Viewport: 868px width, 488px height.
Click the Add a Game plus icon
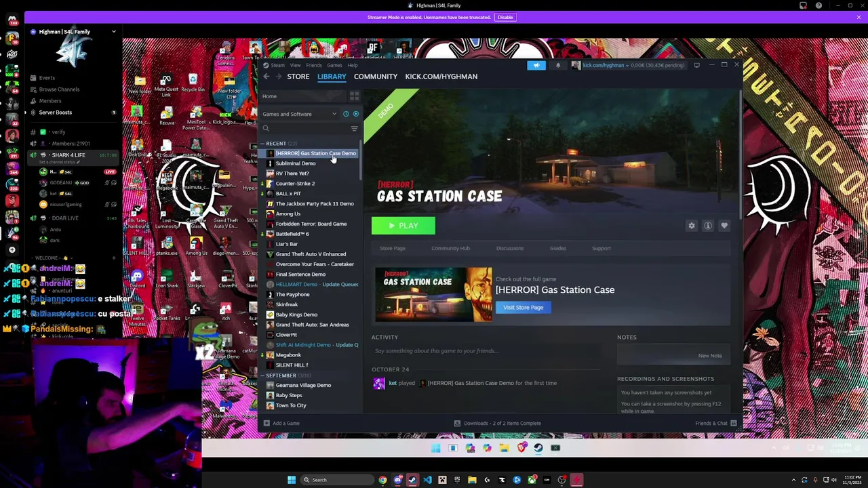(267, 423)
